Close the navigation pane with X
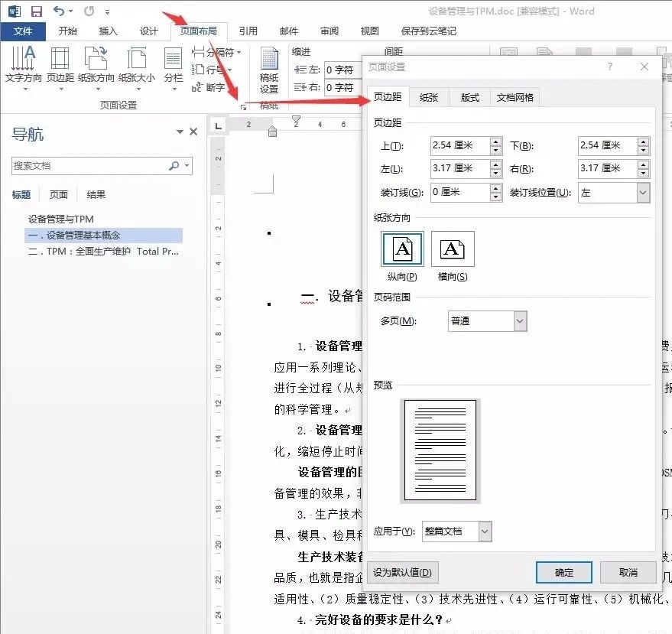This screenshot has height=634, width=672. [193, 132]
